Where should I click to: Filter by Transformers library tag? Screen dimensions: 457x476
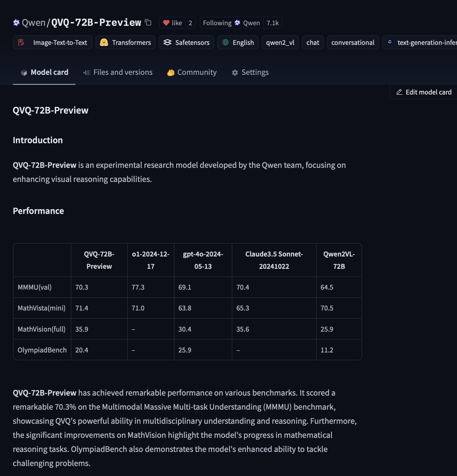(x=125, y=42)
